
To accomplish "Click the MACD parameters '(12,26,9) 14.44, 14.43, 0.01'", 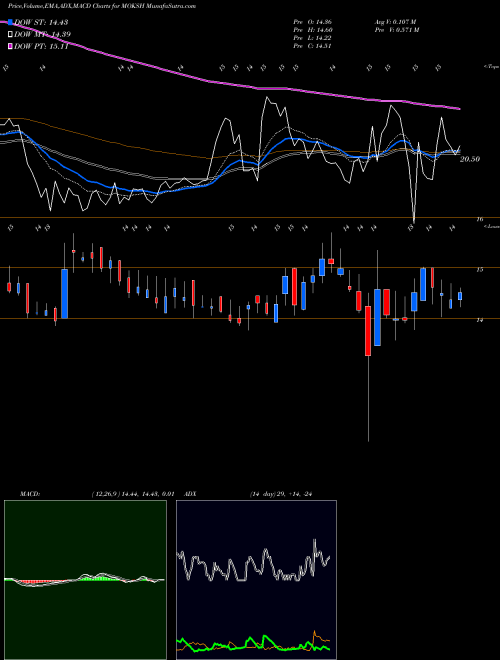I will point(133,494).
